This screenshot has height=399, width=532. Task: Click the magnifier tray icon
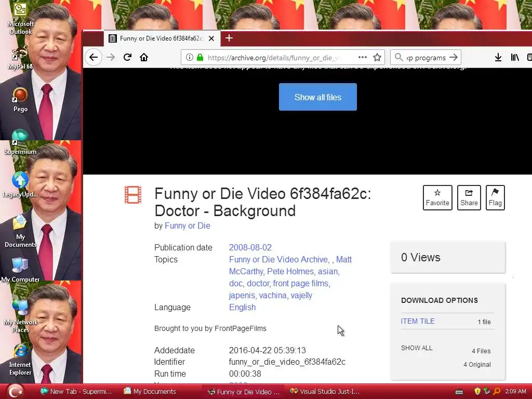(497, 392)
